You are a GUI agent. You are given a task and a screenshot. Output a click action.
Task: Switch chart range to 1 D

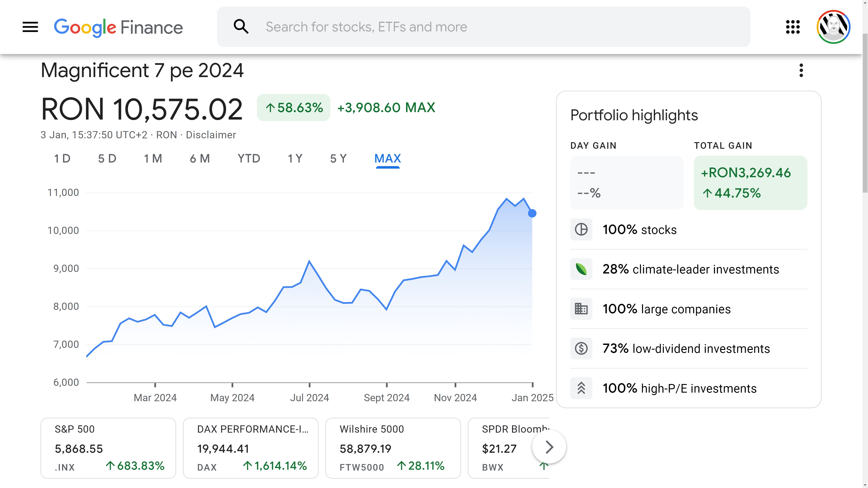62,158
